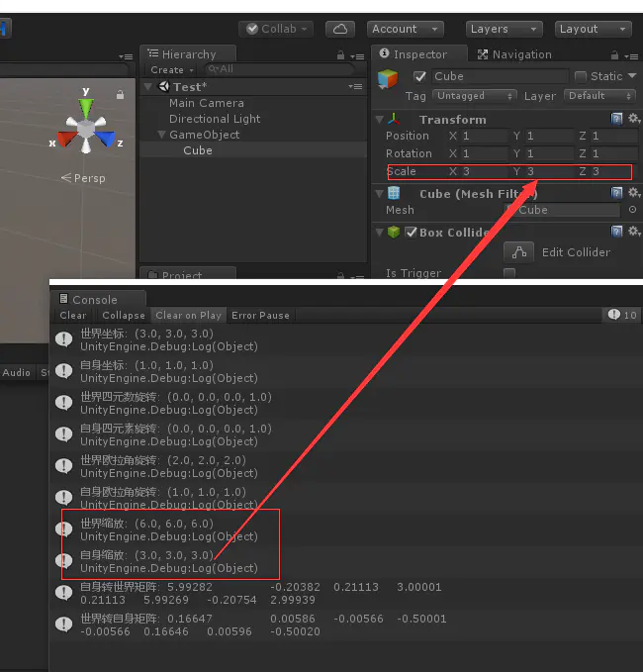Click the Mesh Cube object field
The image size is (643, 672).
tap(562, 210)
